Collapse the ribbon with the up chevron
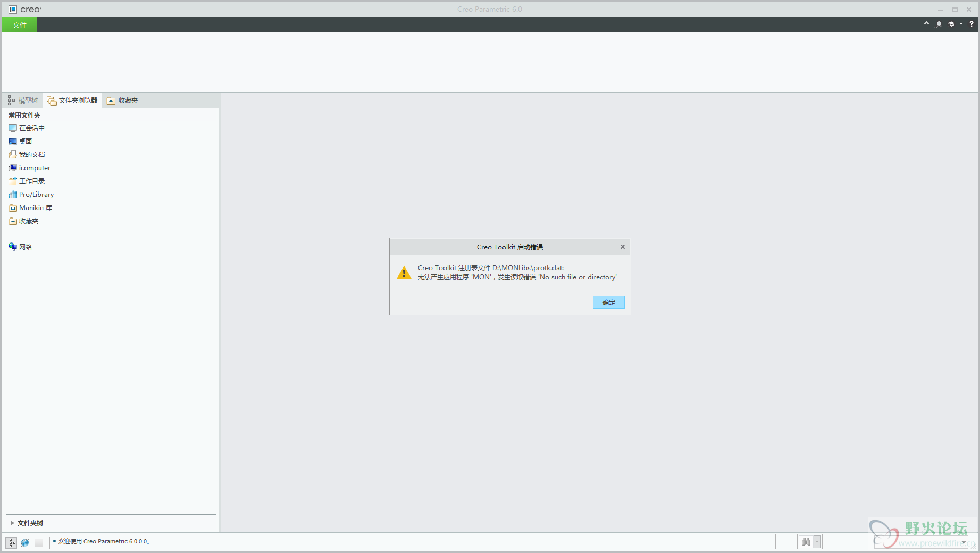The height and width of the screenshot is (553, 980). pos(926,24)
